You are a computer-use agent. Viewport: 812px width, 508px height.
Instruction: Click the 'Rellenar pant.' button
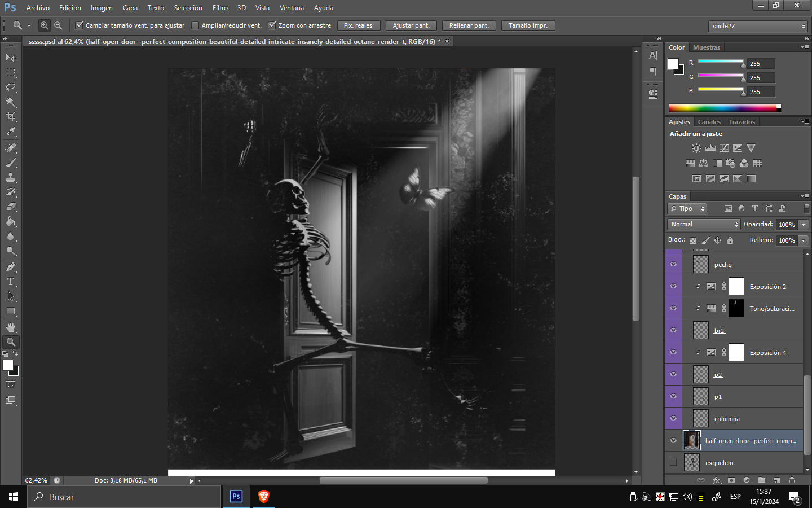tap(469, 25)
